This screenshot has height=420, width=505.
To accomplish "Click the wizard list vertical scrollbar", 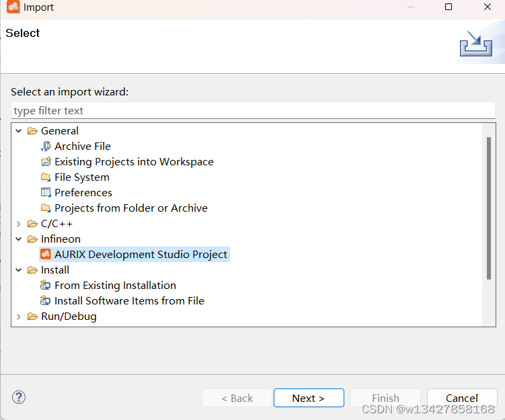I will coord(489,208).
